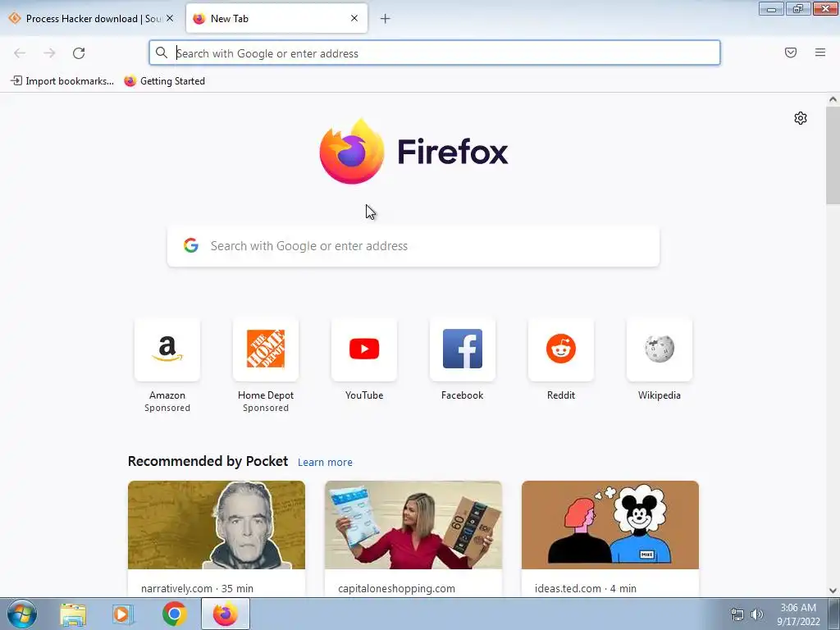The image size is (840, 630).
Task: Open network icon in system tray
Action: [x=737, y=614]
